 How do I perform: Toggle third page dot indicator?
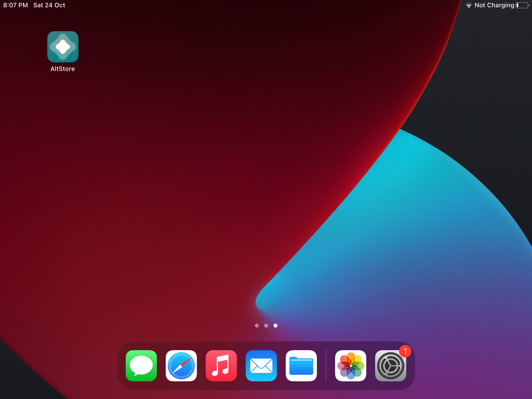click(275, 325)
